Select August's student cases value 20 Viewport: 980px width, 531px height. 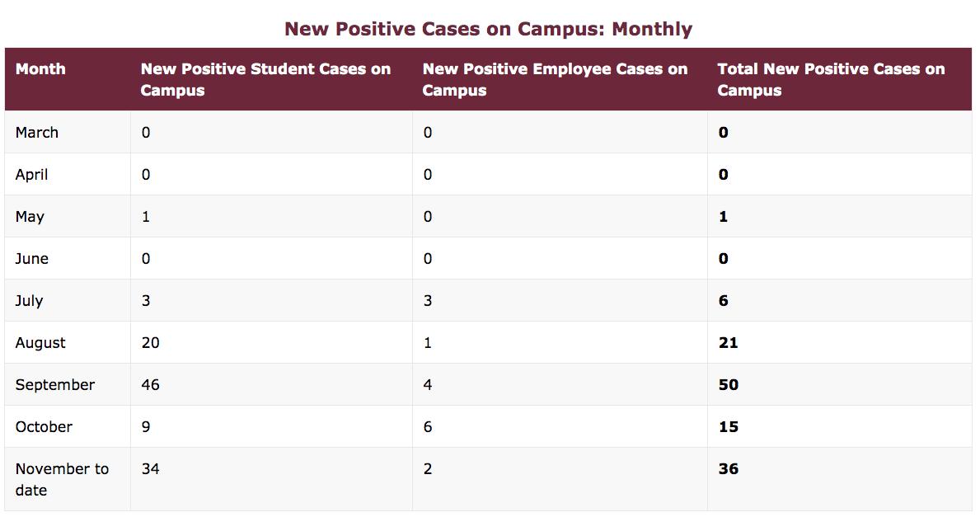(x=150, y=343)
